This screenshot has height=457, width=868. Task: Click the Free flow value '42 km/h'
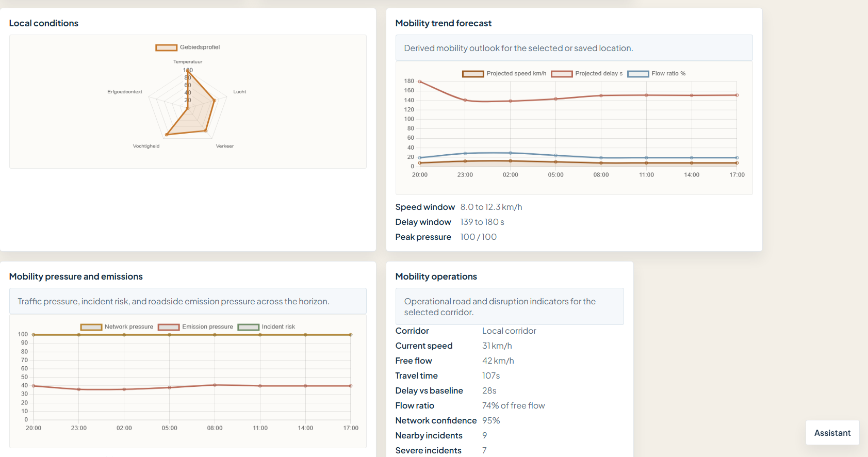point(498,361)
